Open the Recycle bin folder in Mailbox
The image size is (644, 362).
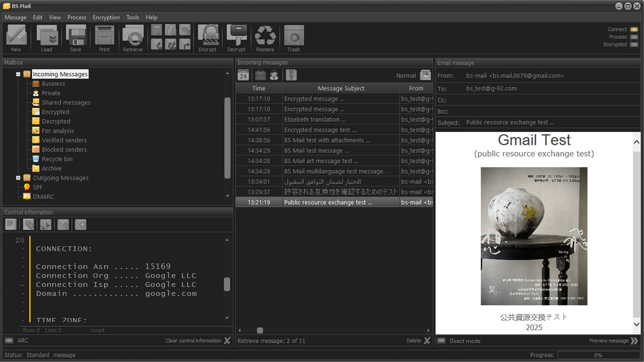tap(57, 159)
